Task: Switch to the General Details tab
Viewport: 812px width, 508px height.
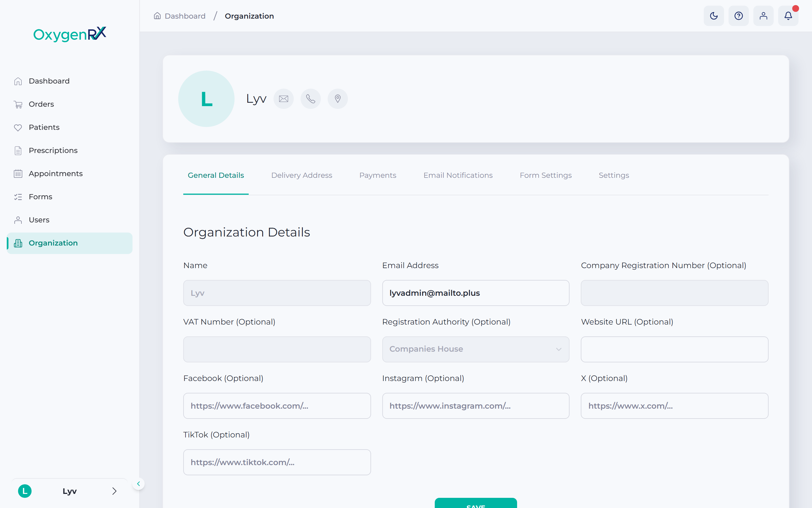Action: (216, 175)
